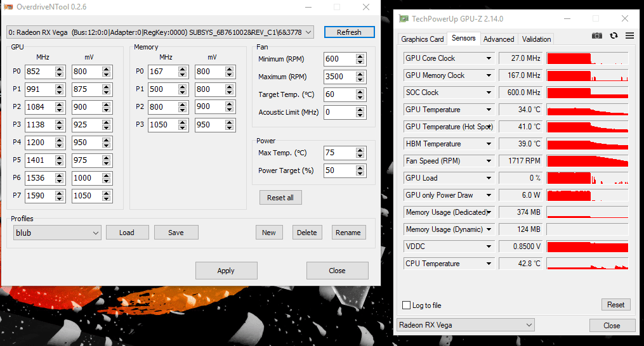Expand the GPU Load sensor dropdown
The height and width of the screenshot is (346, 644).
(489, 178)
